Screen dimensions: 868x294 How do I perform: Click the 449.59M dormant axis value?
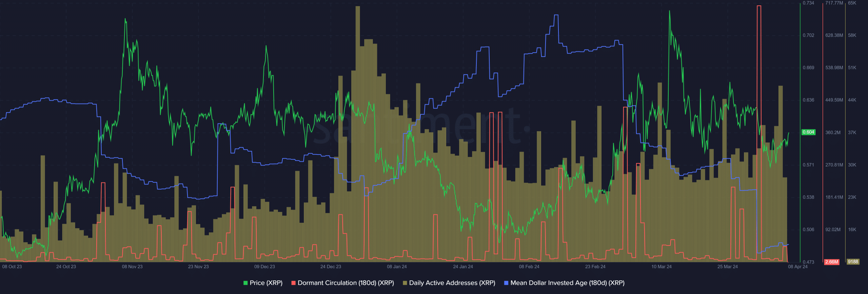[x=834, y=100]
